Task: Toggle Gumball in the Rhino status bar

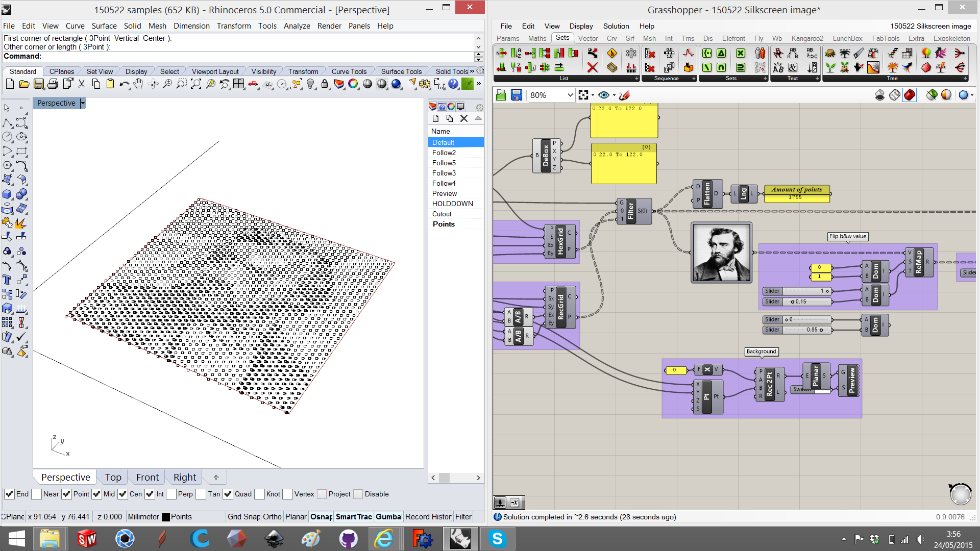Action: click(388, 516)
